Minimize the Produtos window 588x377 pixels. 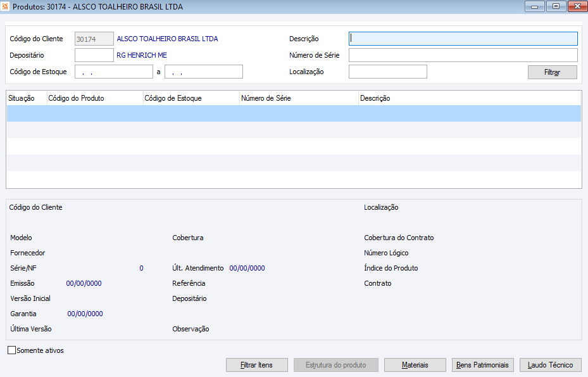535,6
